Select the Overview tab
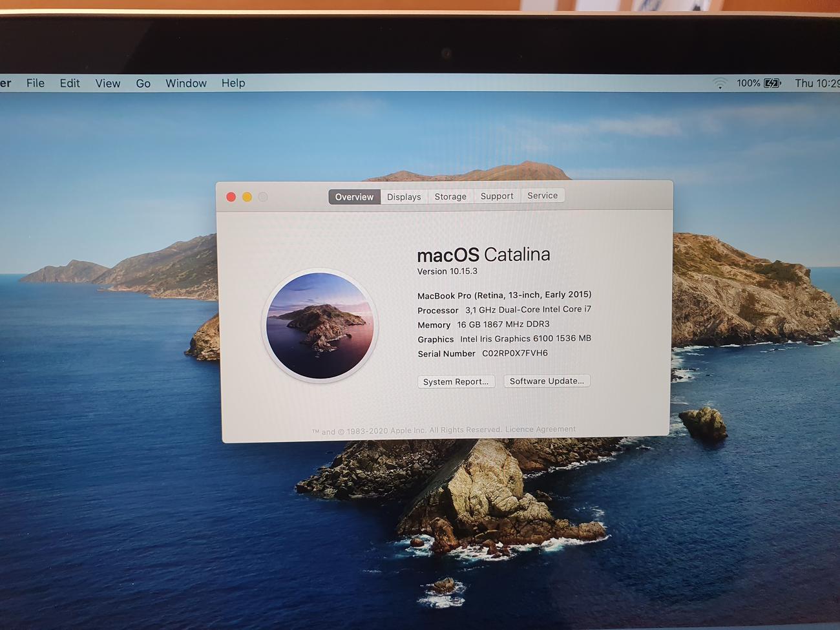 354,197
